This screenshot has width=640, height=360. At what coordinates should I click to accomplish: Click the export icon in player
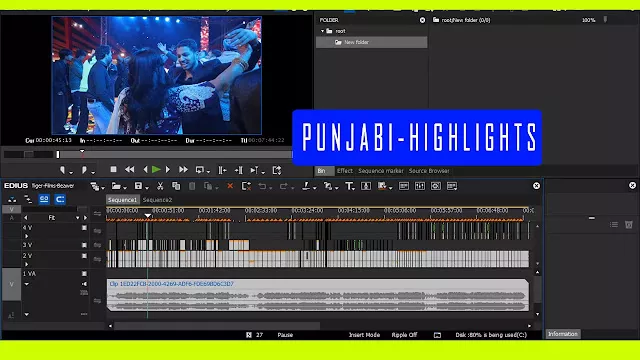tap(277, 170)
